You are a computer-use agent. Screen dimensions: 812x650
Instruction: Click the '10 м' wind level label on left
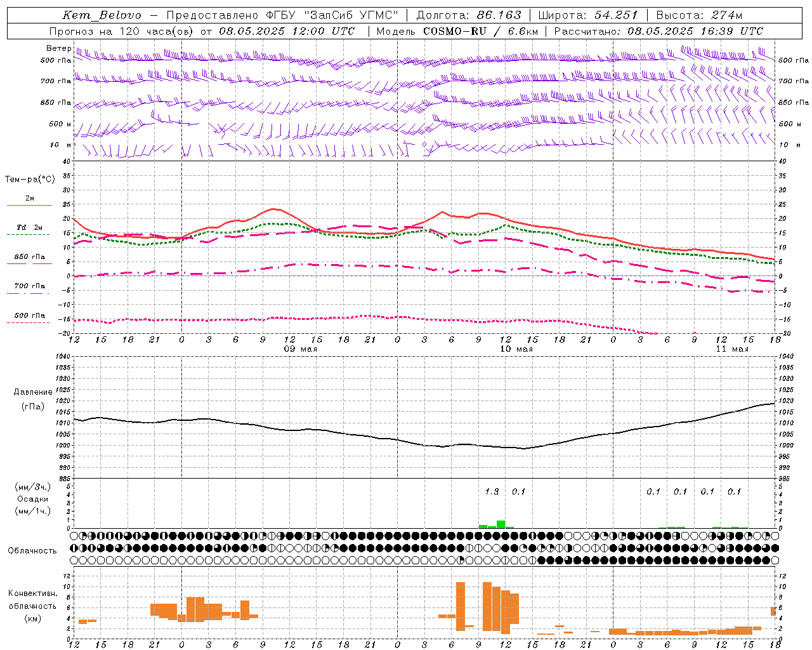61,145
